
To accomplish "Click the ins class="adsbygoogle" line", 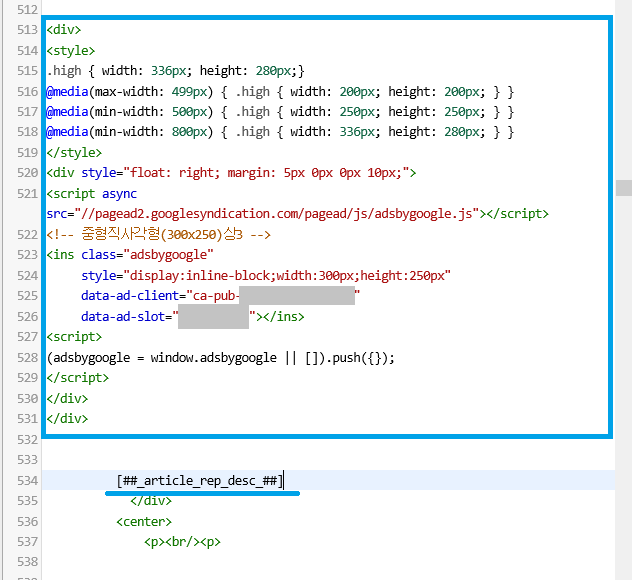I will (x=130, y=255).
